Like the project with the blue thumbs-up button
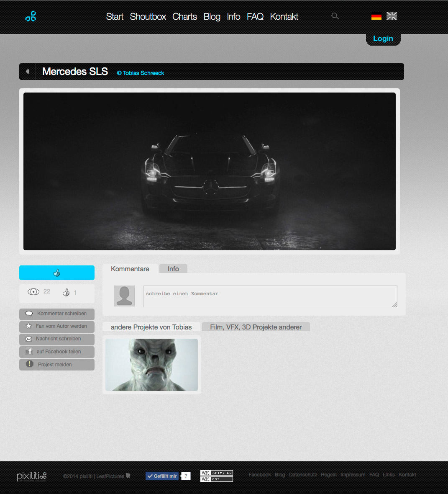Screen dimensions: 448x494 pyautogui.click(x=56, y=273)
